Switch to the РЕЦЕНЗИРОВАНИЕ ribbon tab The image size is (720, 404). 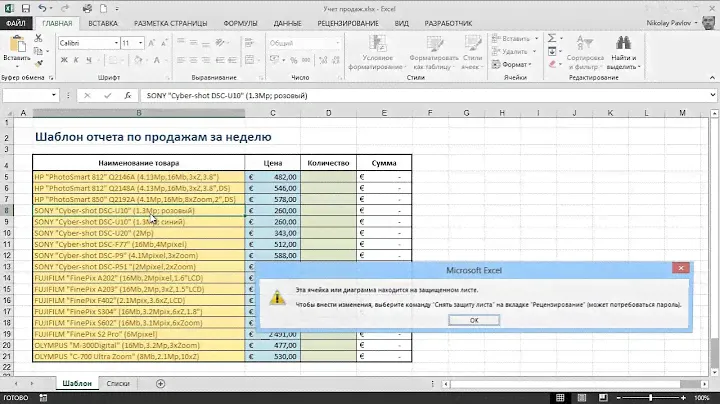coord(346,21)
